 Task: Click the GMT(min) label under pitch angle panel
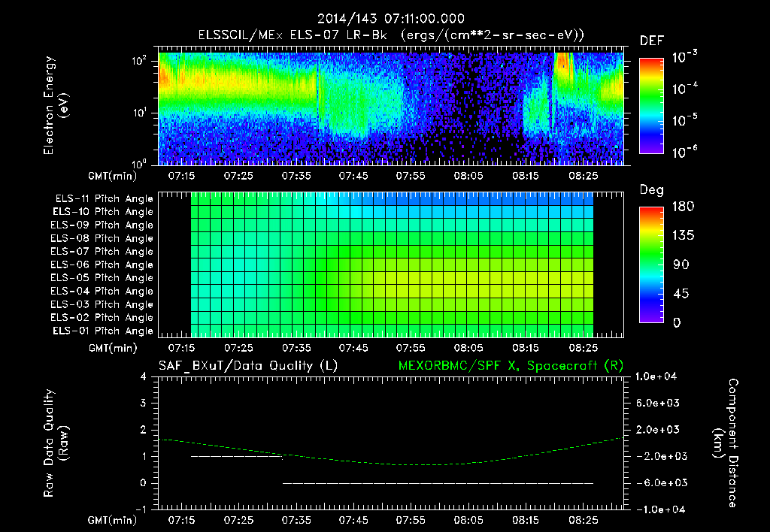tap(113, 349)
